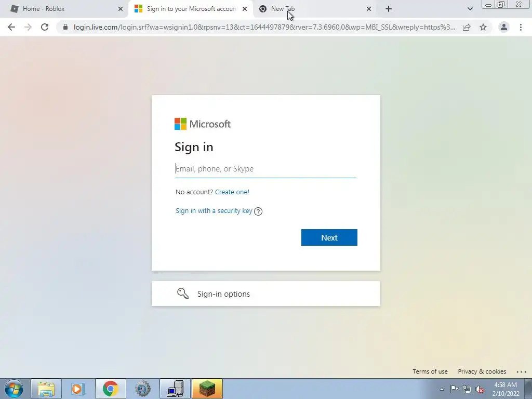The height and width of the screenshot is (399, 532).
Task: Open the clock showing 4:58 AM
Action: click(x=506, y=389)
